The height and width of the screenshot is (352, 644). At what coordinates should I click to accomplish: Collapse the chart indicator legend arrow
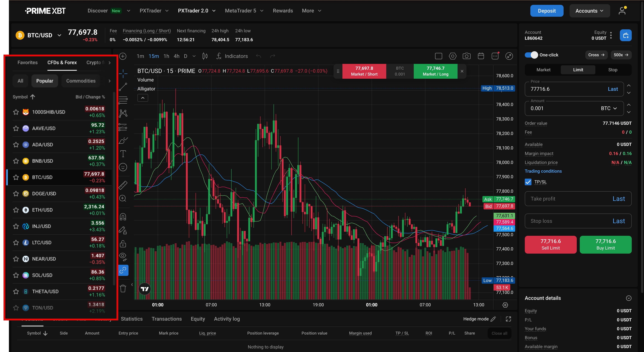(x=143, y=98)
